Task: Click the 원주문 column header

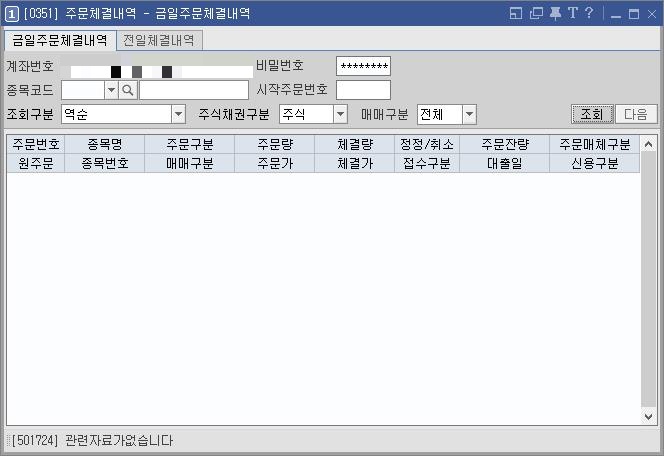Action: [36, 163]
